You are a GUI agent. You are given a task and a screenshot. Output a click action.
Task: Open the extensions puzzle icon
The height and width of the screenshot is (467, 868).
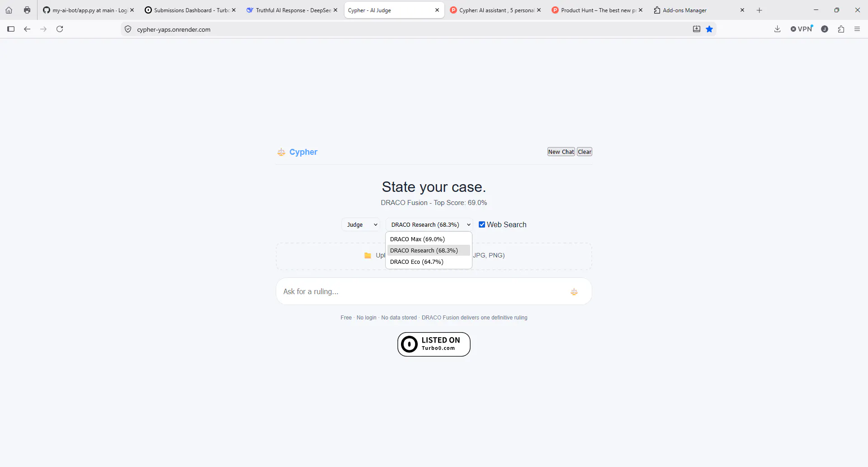coord(841,29)
